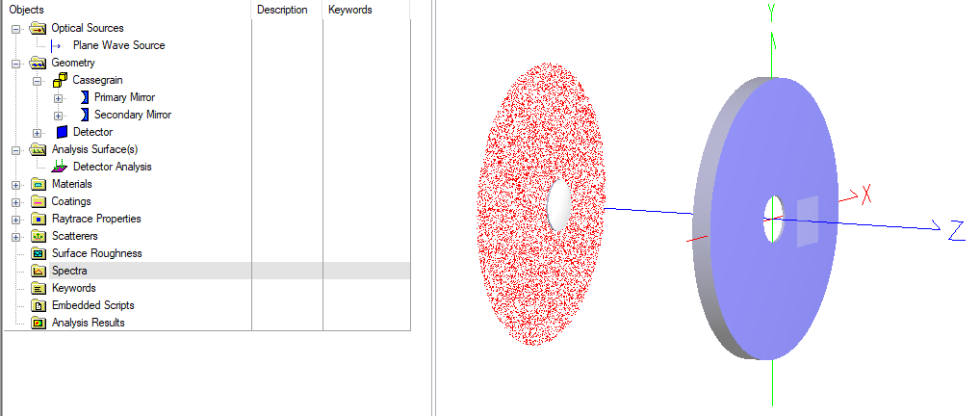980x416 pixels.
Task: Click the Keywords column header
Action: tap(350, 10)
